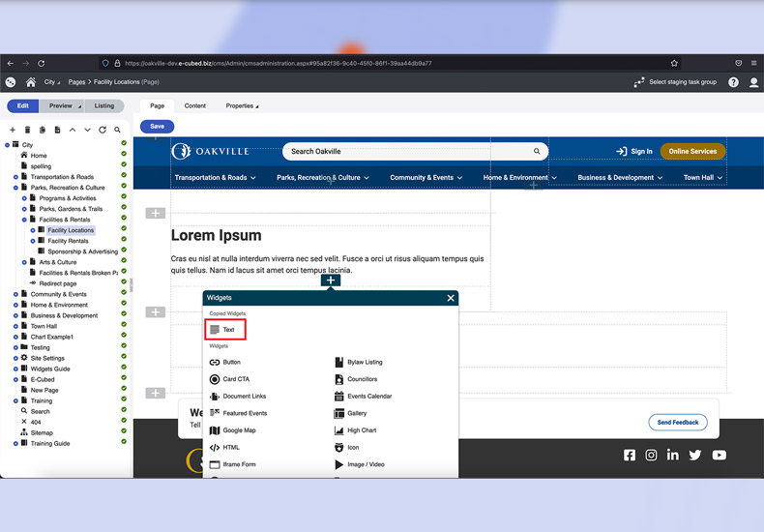The width and height of the screenshot is (764, 532).
Task: Click the add new page plus icon
Action: 13,130
